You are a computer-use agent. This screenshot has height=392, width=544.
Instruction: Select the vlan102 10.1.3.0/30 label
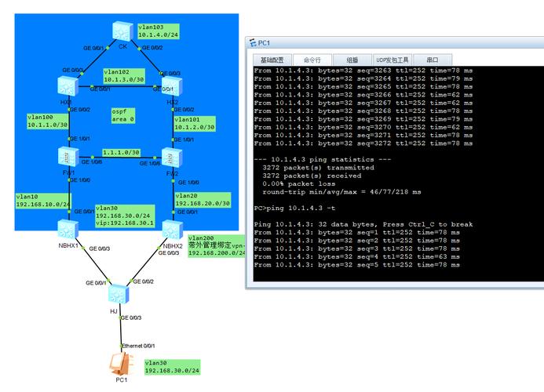[x=124, y=75]
